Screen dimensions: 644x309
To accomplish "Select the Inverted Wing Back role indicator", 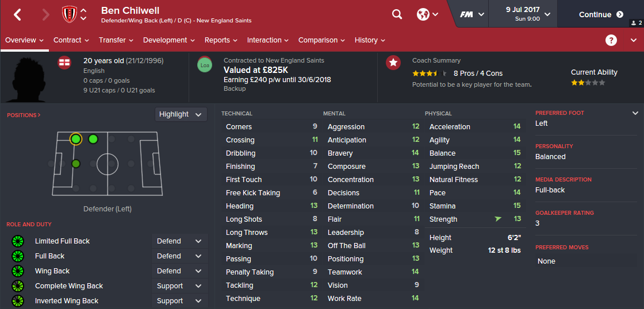I will click(17, 301).
